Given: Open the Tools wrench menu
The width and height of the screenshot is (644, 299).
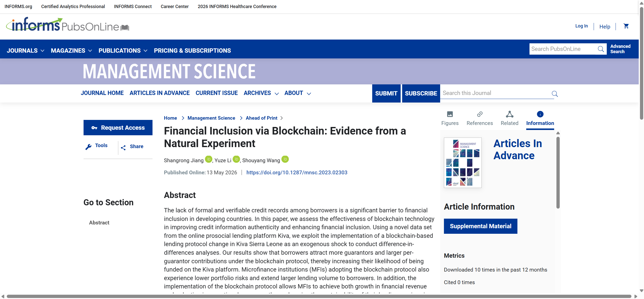Looking at the screenshot, I should pos(96,146).
